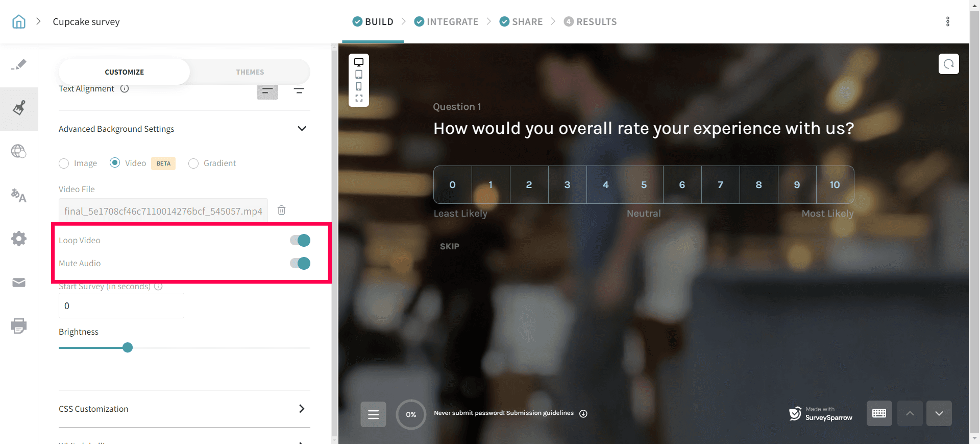Click the print icon in sidebar
Image resolution: width=980 pixels, height=444 pixels.
coord(19,326)
